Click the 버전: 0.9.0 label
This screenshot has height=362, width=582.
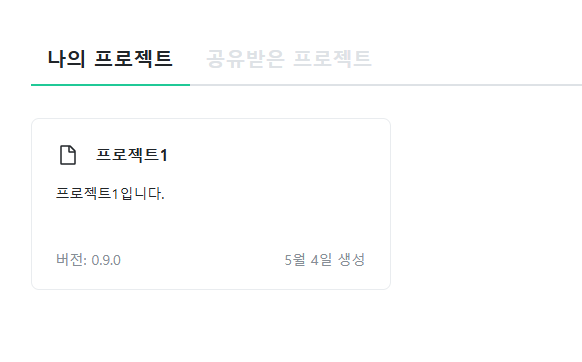tap(88, 260)
